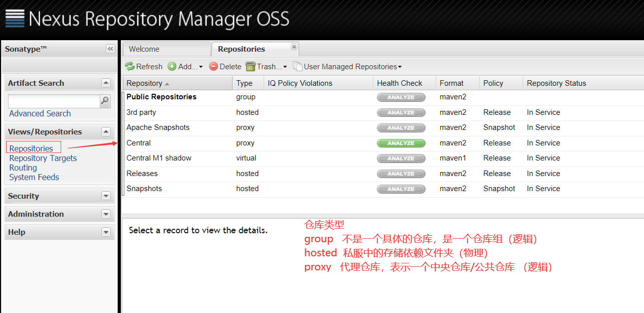Click the magnifier icon in Artifact Search

coord(105,101)
